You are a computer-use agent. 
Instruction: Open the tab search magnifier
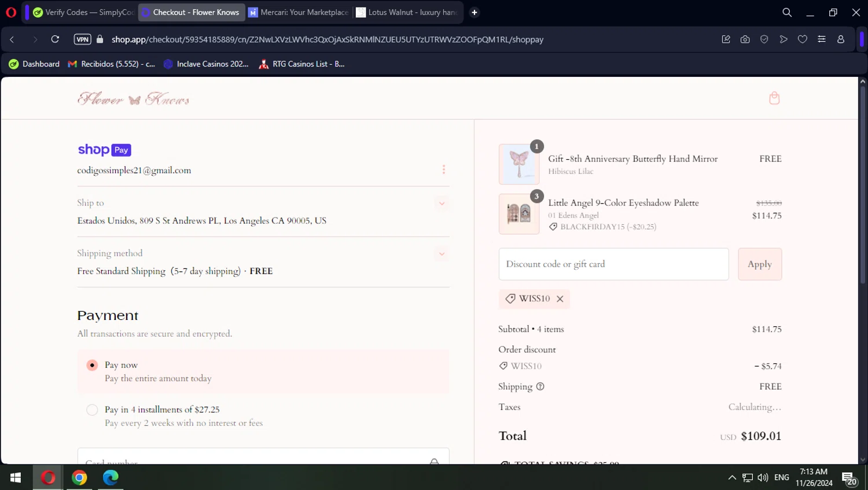pyautogui.click(x=787, y=12)
